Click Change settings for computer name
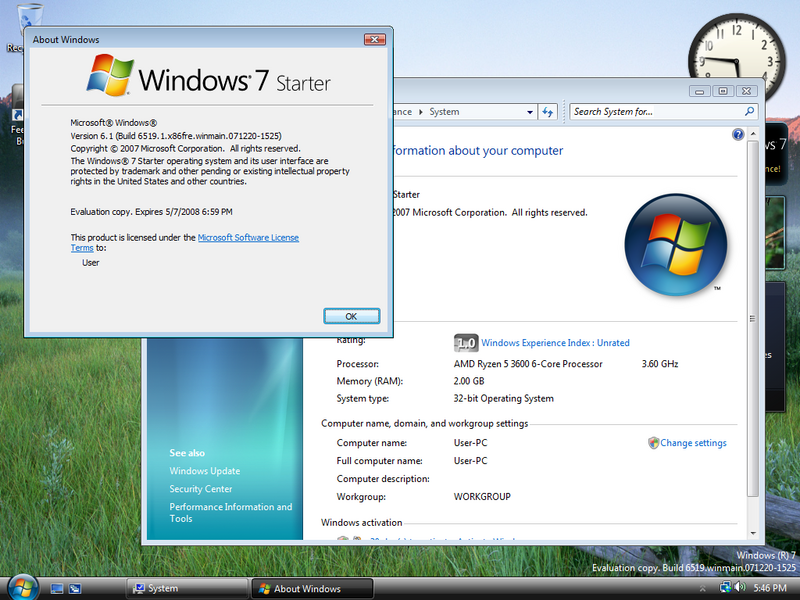 [x=693, y=443]
